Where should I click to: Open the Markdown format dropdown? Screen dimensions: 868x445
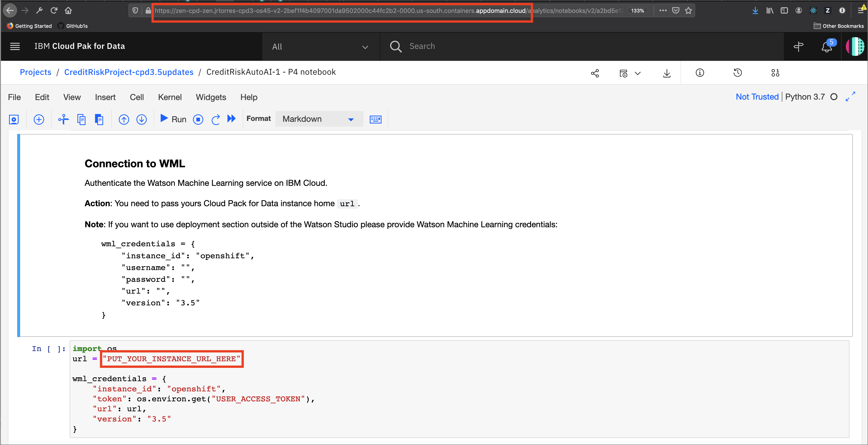click(x=318, y=119)
